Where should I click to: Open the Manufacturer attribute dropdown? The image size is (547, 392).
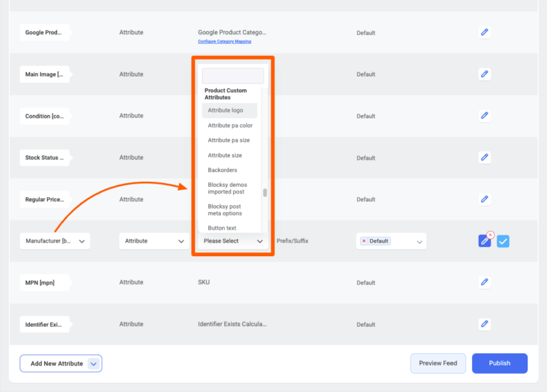[55, 241]
